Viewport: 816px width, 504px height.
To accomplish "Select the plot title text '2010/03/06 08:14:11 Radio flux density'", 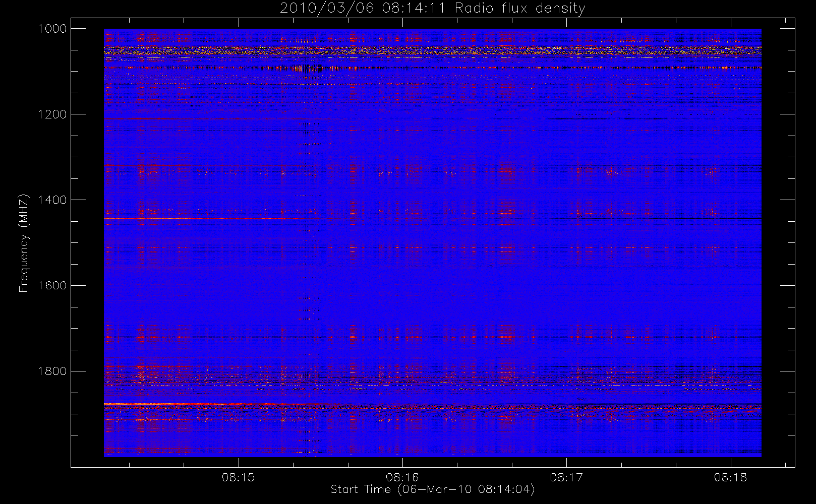I will click(x=432, y=9).
